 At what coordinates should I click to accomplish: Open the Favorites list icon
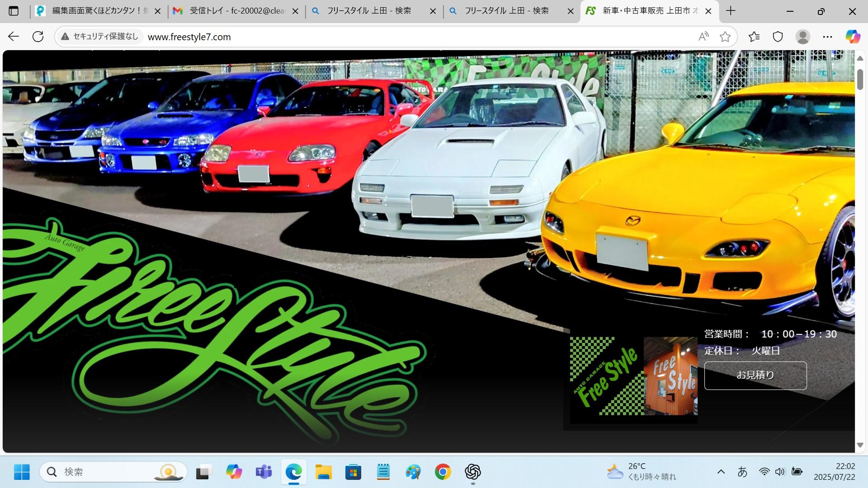[754, 37]
